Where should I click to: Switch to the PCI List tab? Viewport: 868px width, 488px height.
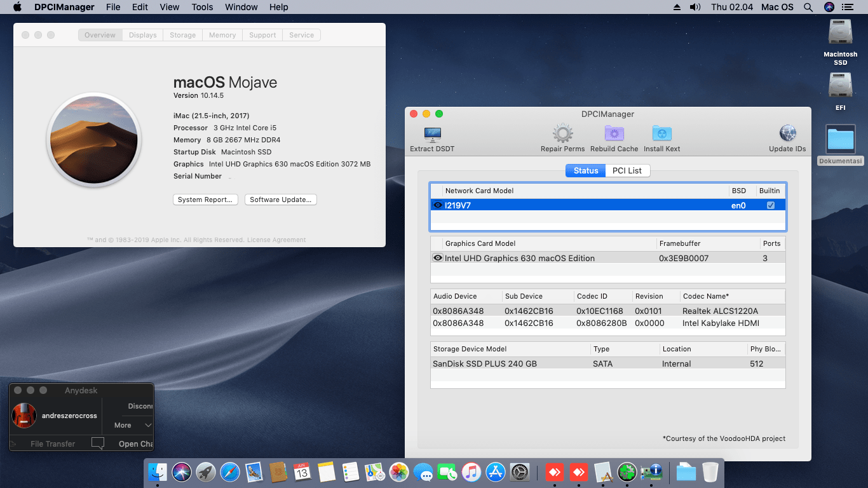pos(627,170)
